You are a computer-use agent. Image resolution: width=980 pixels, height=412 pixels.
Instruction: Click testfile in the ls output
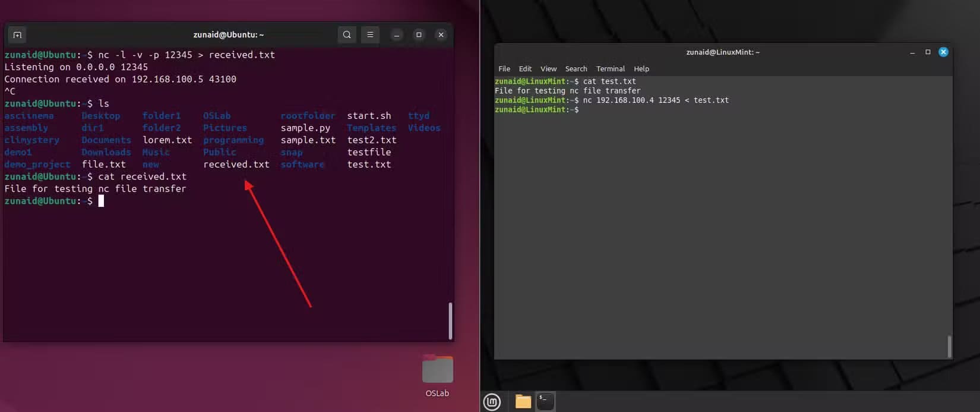click(x=369, y=152)
